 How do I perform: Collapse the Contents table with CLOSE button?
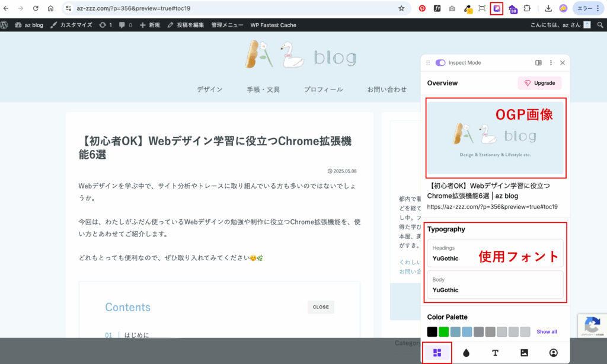pos(321,307)
